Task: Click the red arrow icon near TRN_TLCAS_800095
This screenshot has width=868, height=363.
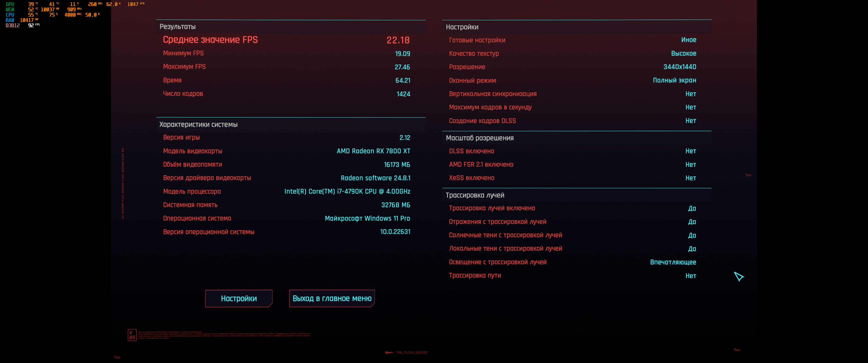Action: pyautogui.click(x=389, y=353)
